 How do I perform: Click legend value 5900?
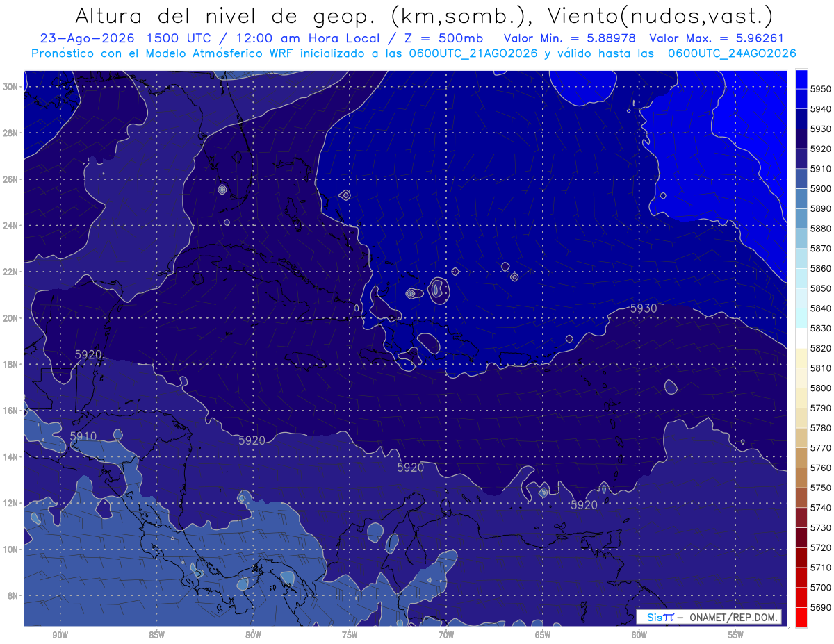coord(820,189)
